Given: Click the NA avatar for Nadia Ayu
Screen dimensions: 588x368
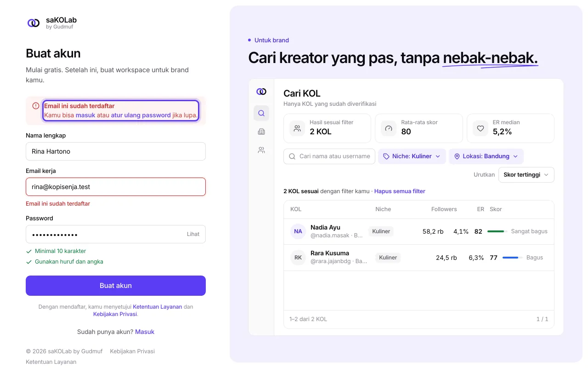Looking at the screenshot, I should (298, 231).
